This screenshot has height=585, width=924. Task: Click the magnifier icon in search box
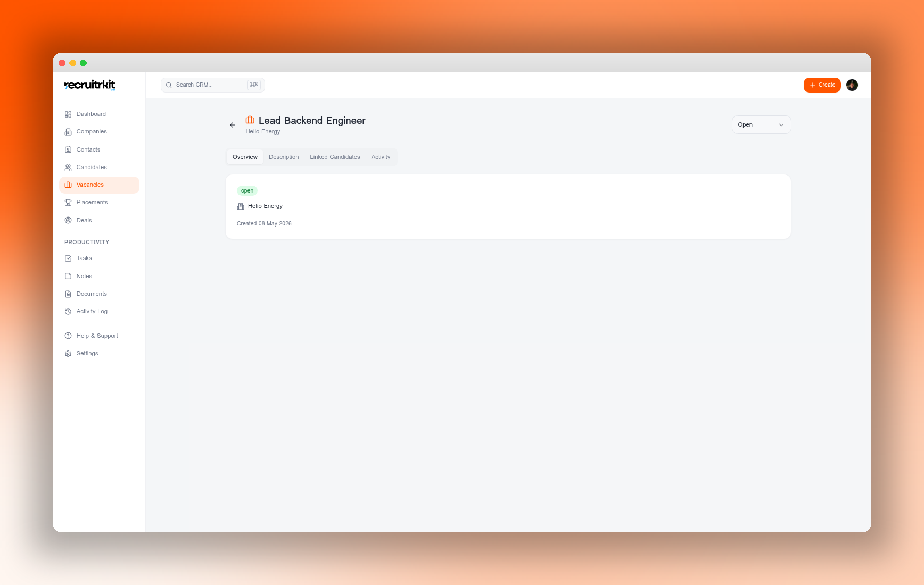click(x=169, y=85)
